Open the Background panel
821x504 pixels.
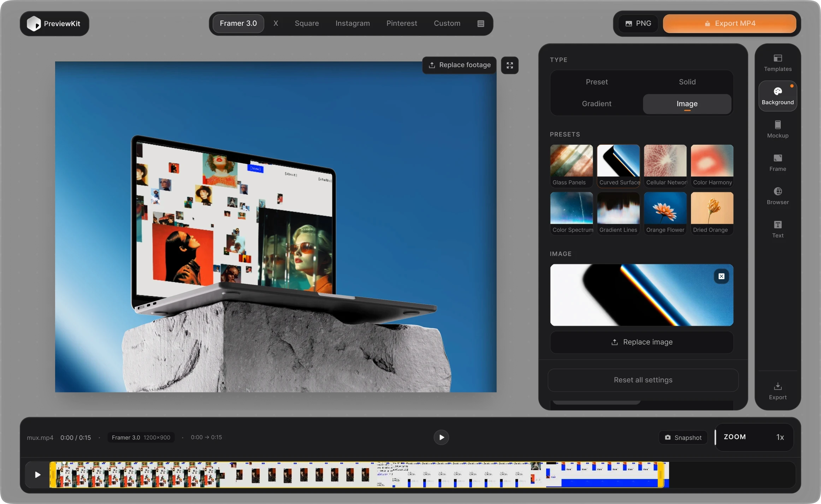click(778, 96)
